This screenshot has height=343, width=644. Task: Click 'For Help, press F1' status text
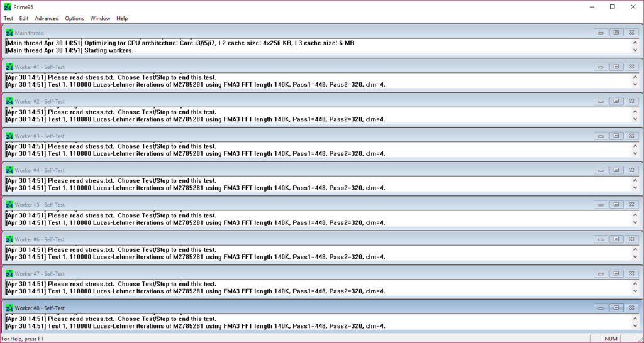[x=23, y=339]
